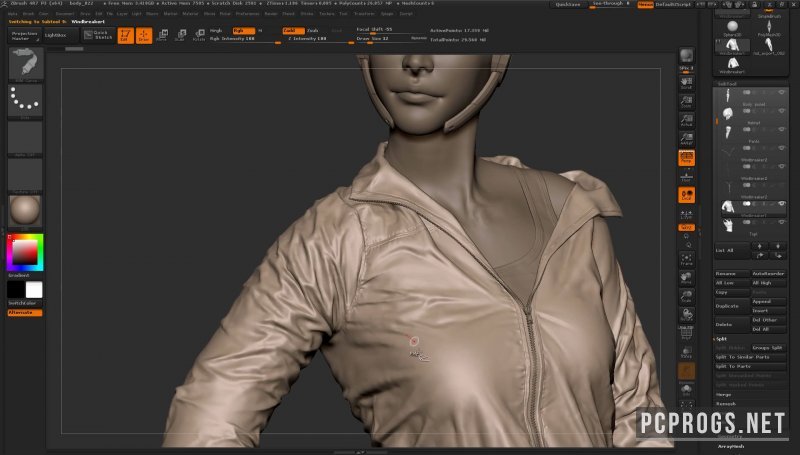Select the black color swatch
Image resolution: width=800 pixels, height=455 pixels.
point(15,290)
